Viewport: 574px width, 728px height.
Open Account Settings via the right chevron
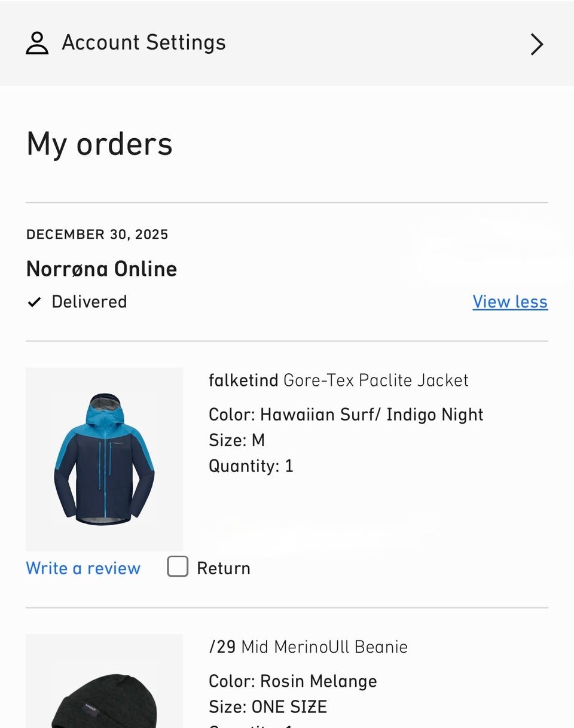[536, 44]
